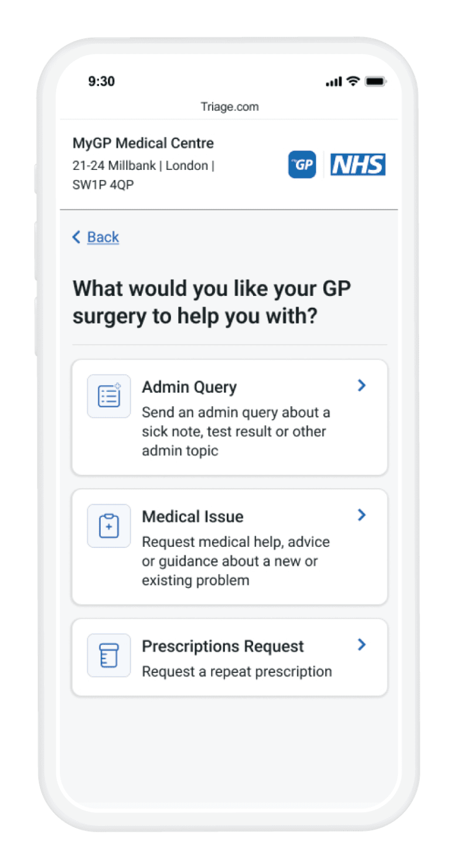Select the Prescriptions Request title
The image size is (450, 868).
tap(223, 646)
